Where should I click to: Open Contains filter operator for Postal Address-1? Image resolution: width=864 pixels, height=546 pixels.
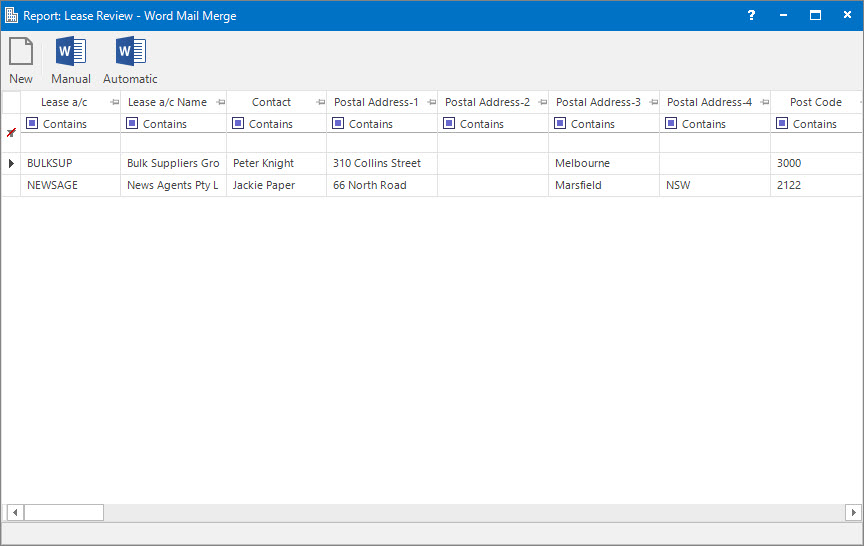pyautogui.click(x=338, y=123)
